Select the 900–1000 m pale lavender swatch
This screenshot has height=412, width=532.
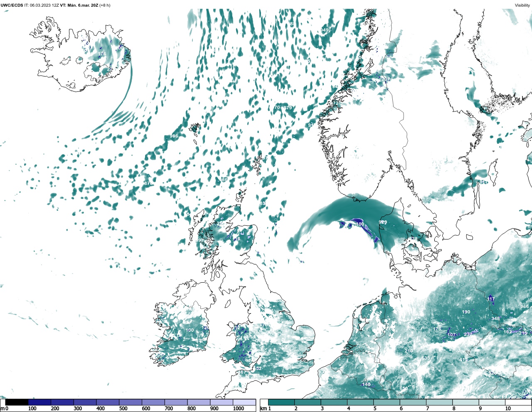click(x=221, y=402)
